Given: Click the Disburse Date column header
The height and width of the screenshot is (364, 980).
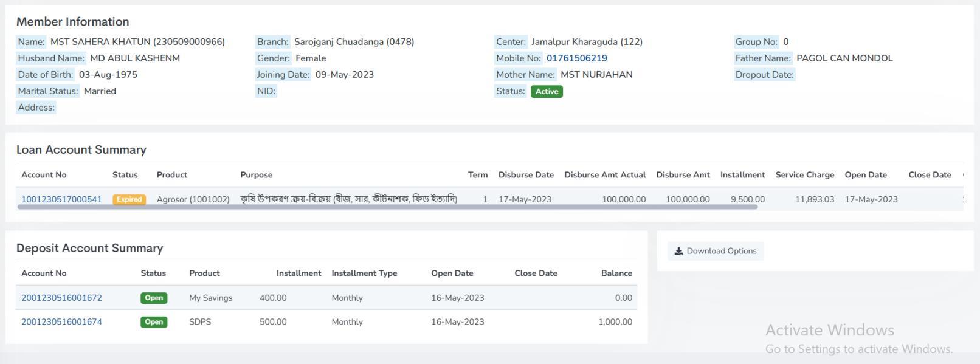Looking at the screenshot, I should pyautogui.click(x=526, y=175).
